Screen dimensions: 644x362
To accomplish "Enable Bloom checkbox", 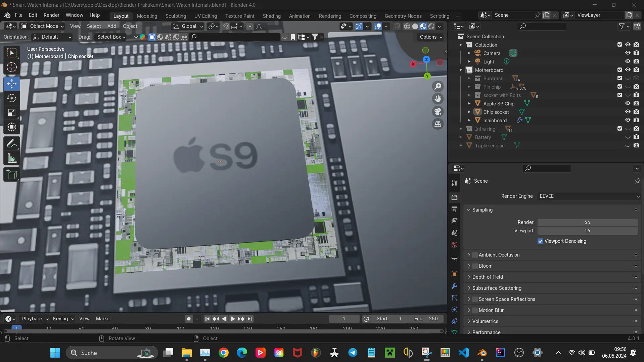I will (475, 266).
